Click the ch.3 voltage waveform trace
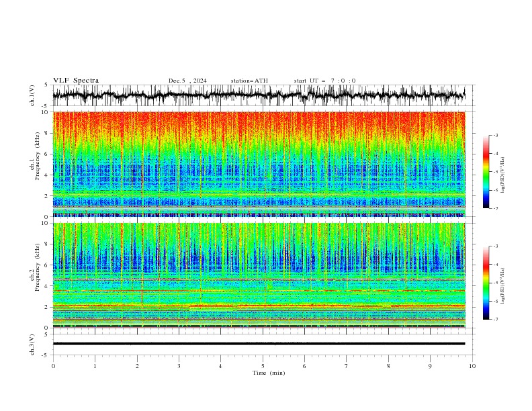Viewport: 532px width, 411px height. pos(259,344)
